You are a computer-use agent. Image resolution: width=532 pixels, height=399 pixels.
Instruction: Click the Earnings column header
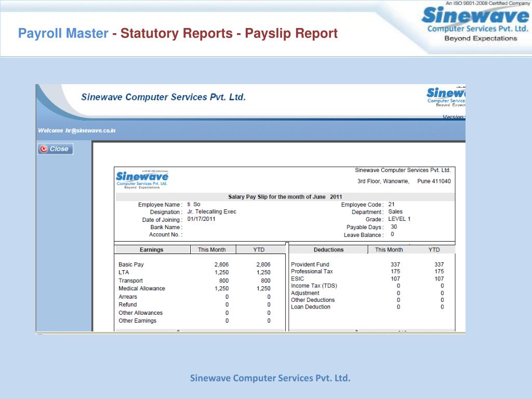(x=151, y=250)
